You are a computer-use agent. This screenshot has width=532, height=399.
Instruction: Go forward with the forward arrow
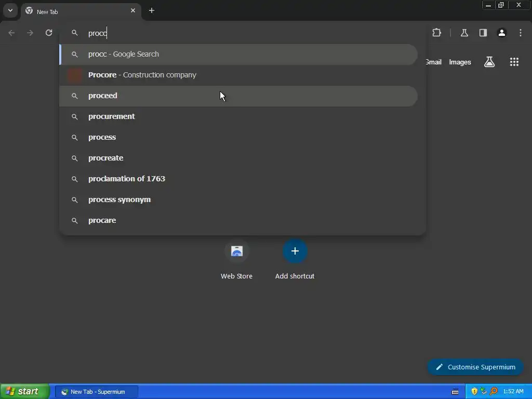point(30,33)
